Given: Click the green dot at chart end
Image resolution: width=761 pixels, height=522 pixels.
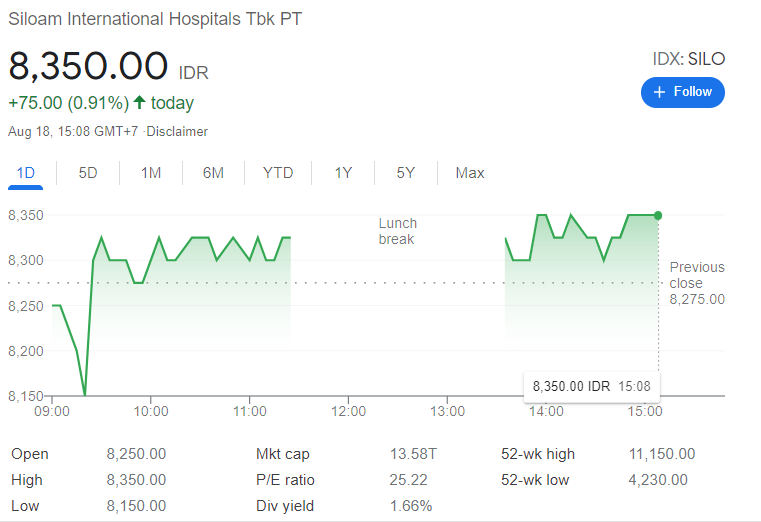Looking at the screenshot, I should (x=658, y=215).
